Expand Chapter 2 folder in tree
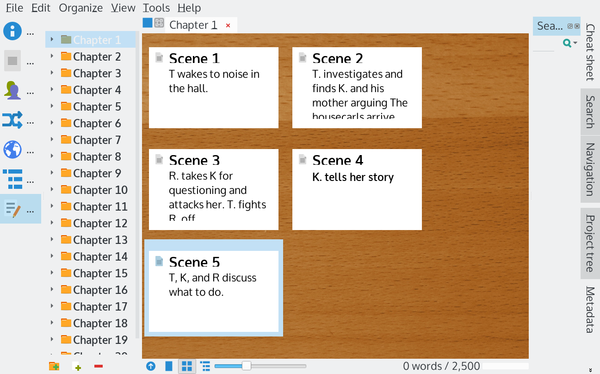 coord(52,56)
